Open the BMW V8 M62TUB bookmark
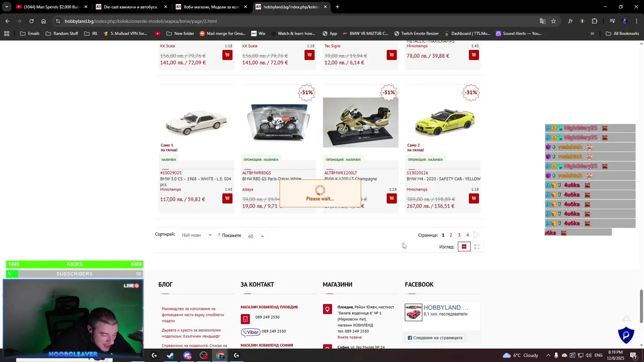The width and height of the screenshot is (644, 362). [365, 34]
